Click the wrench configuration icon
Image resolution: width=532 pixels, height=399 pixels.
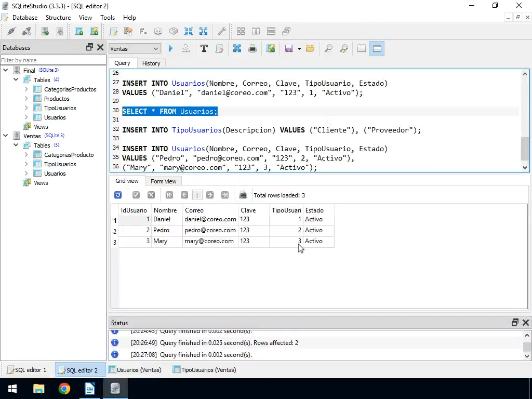click(x=221, y=31)
